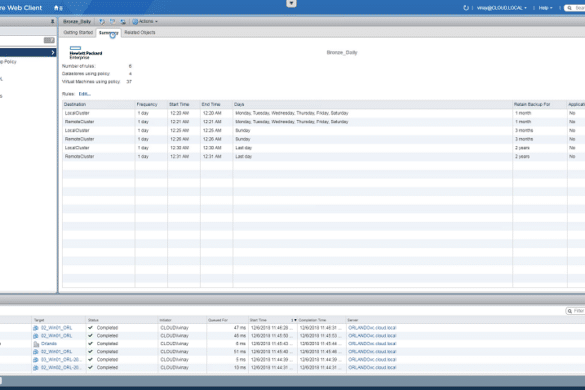The height and width of the screenshot is (390, 585).
Task: Sort rules by Frequency column header
Action: tap(151, 104)
